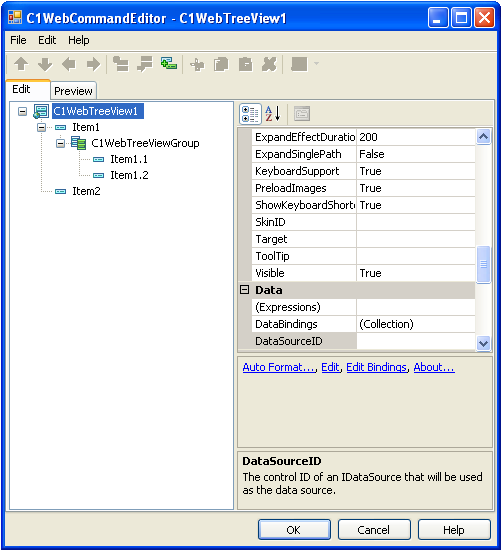
Task: Open the Edit Bindings link
Action: tap(377, 367)
